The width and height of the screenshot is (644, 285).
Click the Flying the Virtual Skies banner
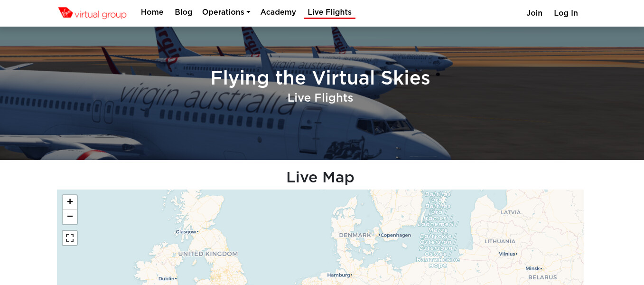pyautogui.click(x=320, y=78)
